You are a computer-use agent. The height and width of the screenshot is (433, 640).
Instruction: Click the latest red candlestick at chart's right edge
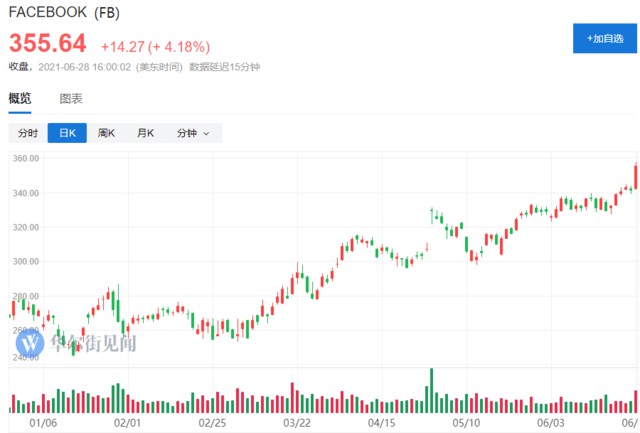(x=635, y=175)
